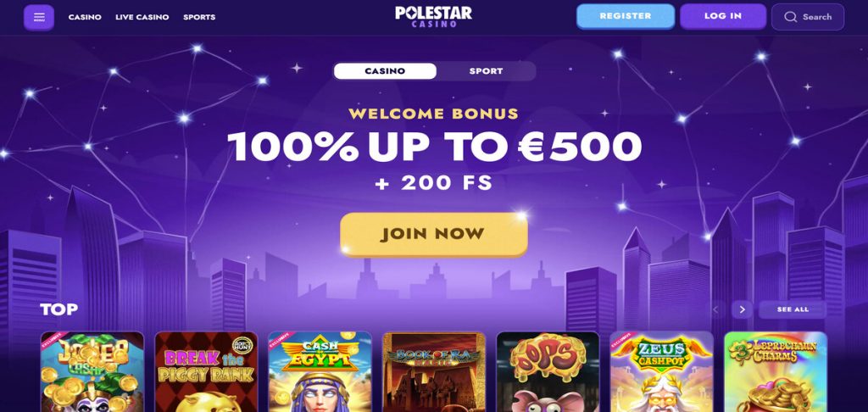Screen dimensions: 868x412
Task: Click the Polestar Casino logo
Action: coord(433,16)
